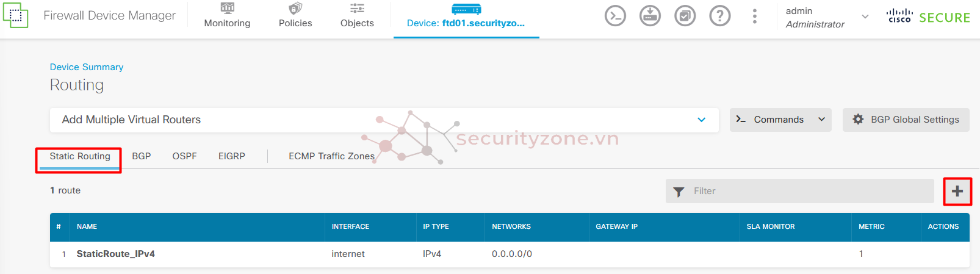Screen dimensions: 980x274
Task: Switch to the BGP tab
Action: [x=142, y=156]
